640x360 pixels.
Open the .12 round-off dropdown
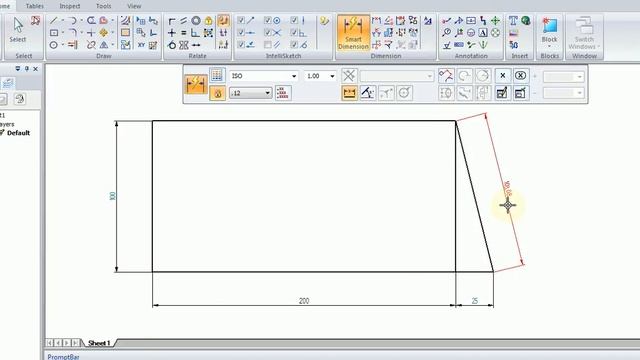coord(267,93)
